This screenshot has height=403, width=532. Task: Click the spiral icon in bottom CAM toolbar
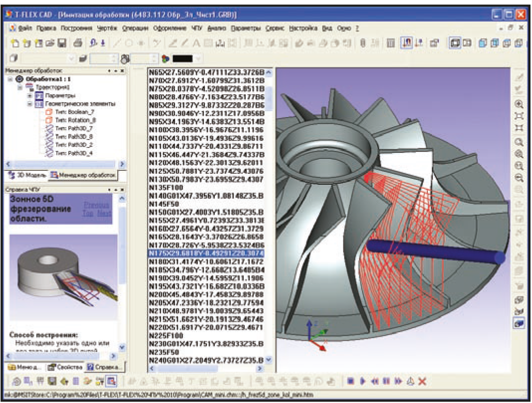pos(16,382)
